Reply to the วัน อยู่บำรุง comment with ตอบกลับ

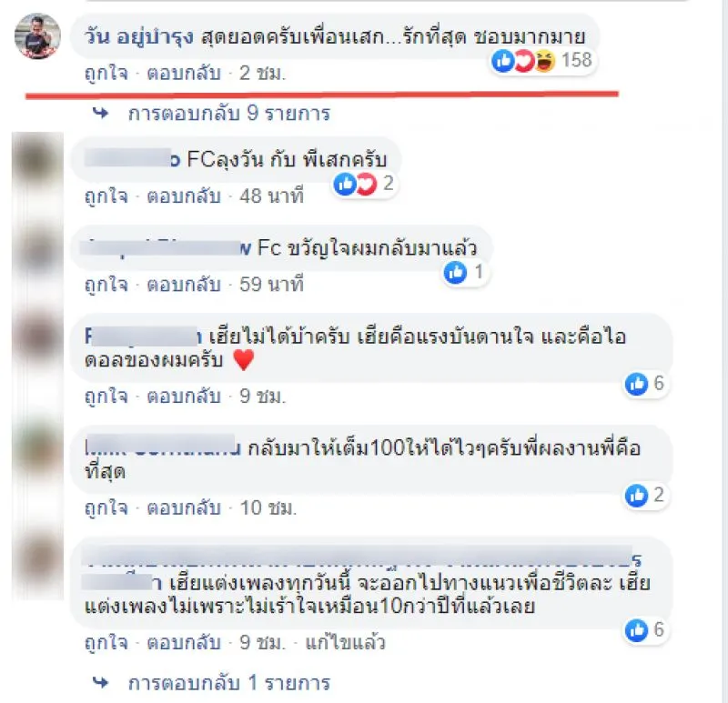point(184,74)
